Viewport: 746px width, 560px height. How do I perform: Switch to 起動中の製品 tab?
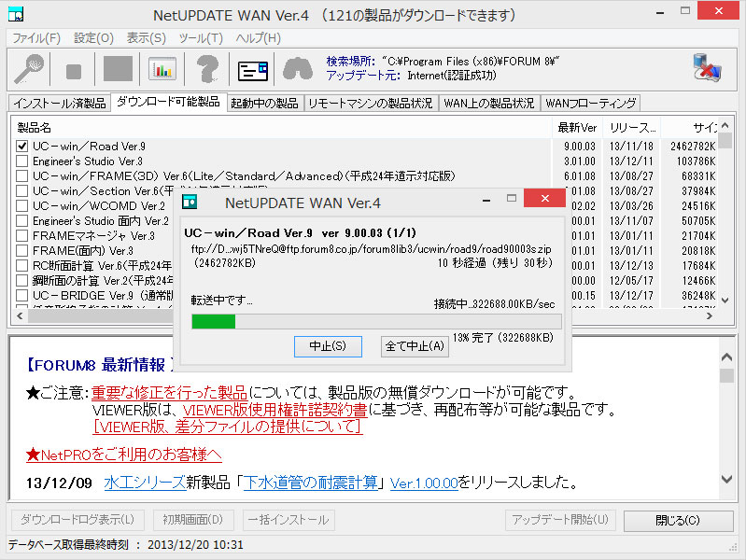(264, 104)
